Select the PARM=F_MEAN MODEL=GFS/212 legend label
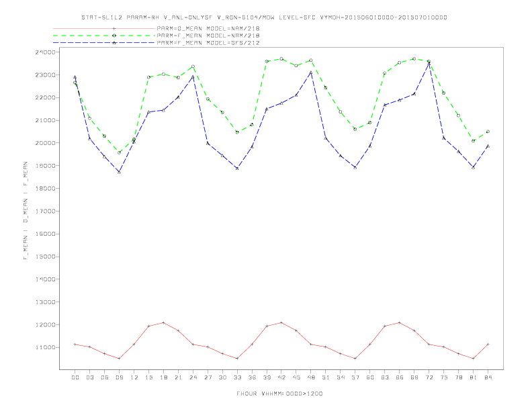Viewport: 532px width, 411px height. (x=208, y=43)
